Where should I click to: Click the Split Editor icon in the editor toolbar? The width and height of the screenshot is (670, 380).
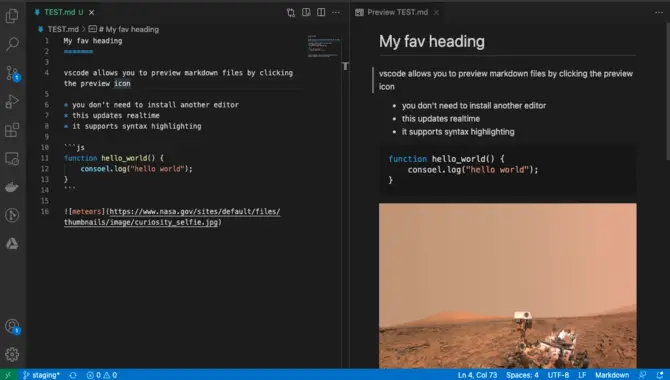coord(321,12)
